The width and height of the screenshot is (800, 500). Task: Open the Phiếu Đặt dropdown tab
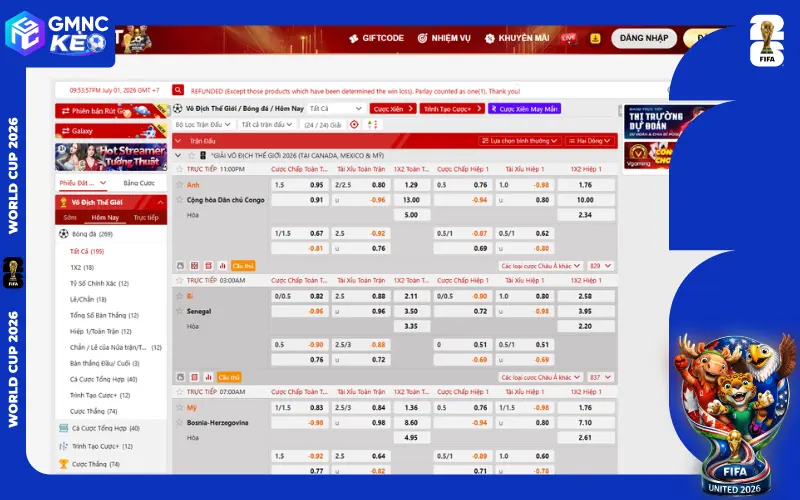(x=82, y=183)
